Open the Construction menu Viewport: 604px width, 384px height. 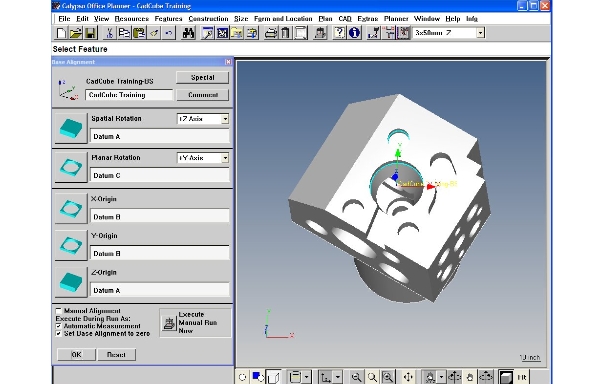click(x=208, y=18)
